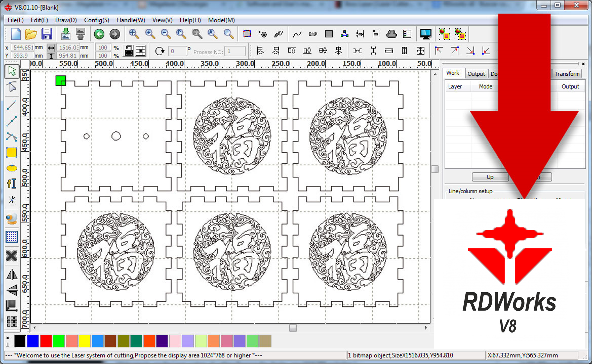Open the Config(S) menu
Viewport: 592px width, 364px height.
(96, 20)
